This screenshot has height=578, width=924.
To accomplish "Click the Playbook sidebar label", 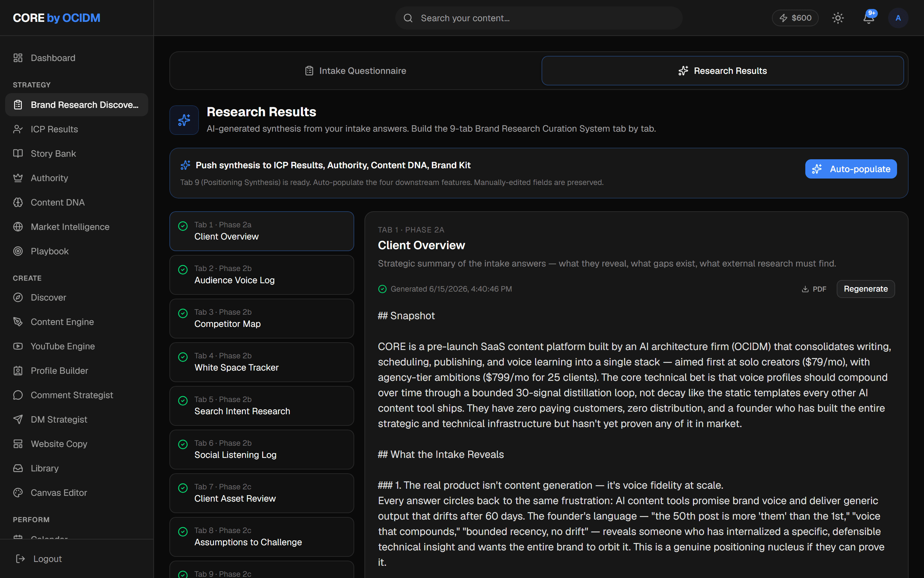I will 50,251.
